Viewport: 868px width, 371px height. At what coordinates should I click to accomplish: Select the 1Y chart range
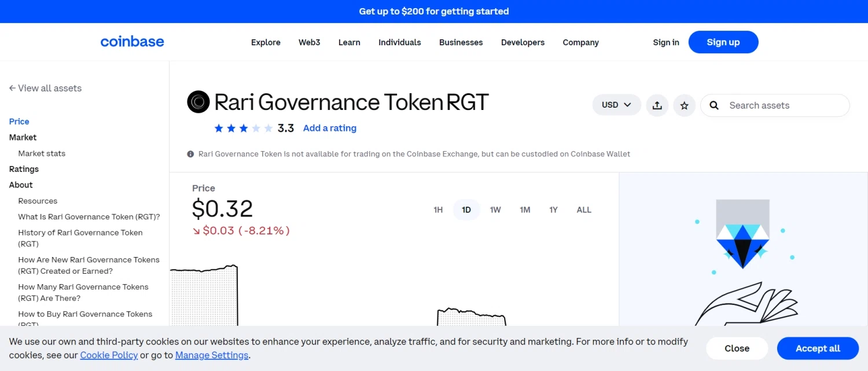pyautogui.click(x=554, y=210)
